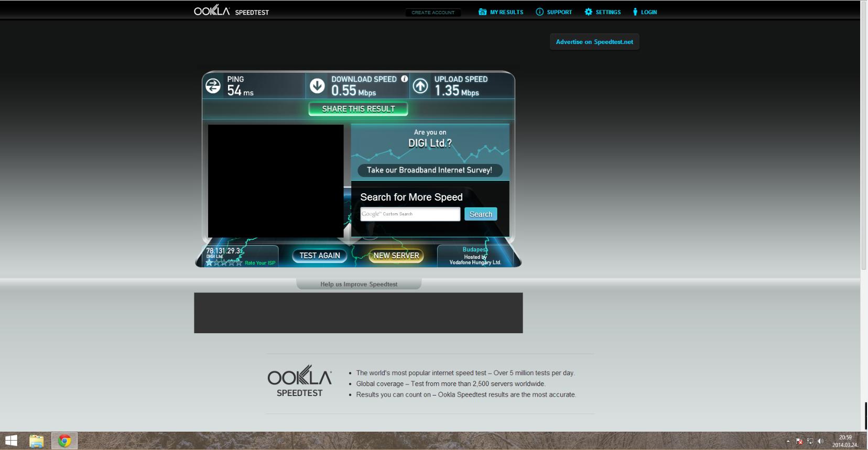Viewport: 868px width, 450px height.
Task: Click the info icon beside Download Speed
Action: tap(404, 79)
